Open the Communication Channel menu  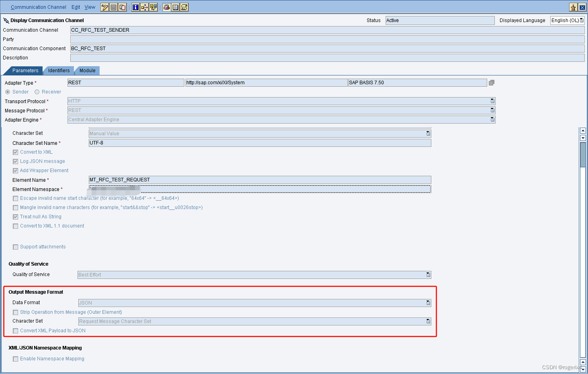pos(38,7)
